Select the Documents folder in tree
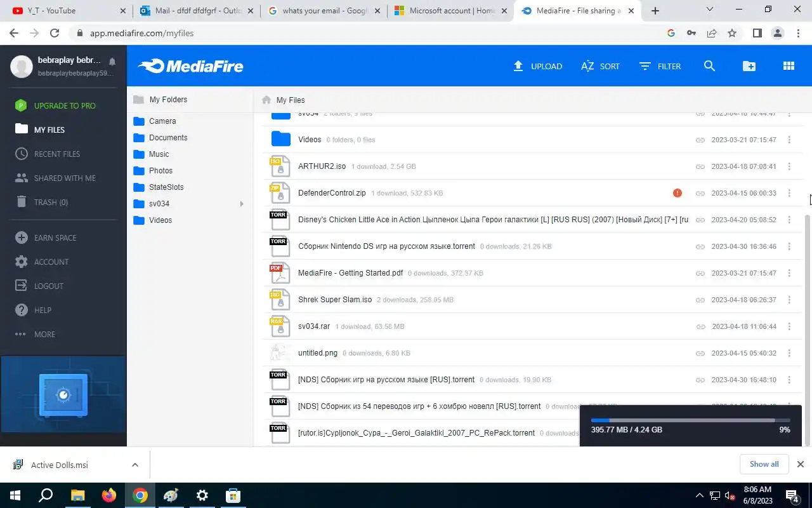Screen dimensions: 812x508 160,137
